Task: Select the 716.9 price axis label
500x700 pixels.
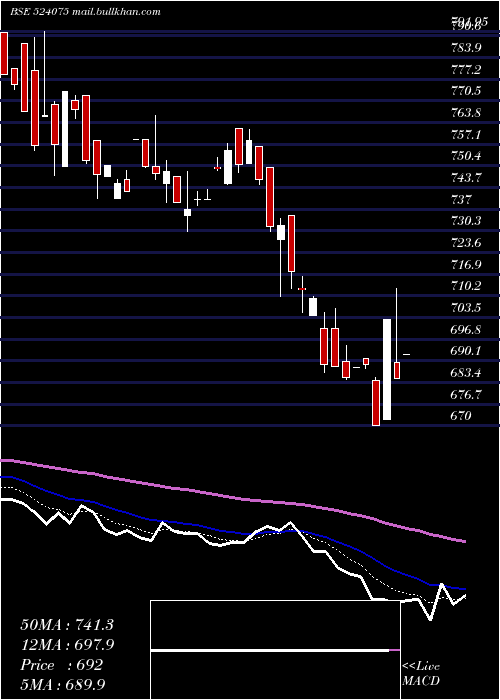Action: point(466,264)
